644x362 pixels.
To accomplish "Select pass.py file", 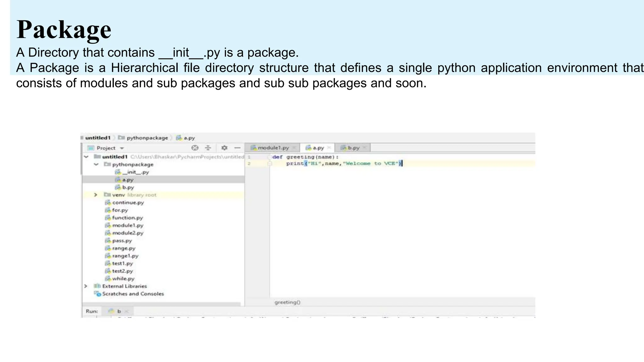I will 122,241.
